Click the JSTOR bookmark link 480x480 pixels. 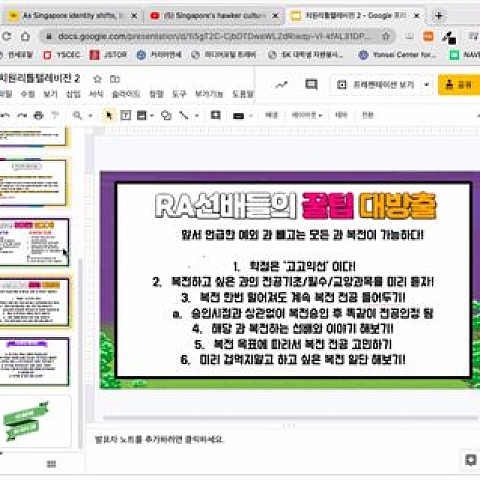109,55
